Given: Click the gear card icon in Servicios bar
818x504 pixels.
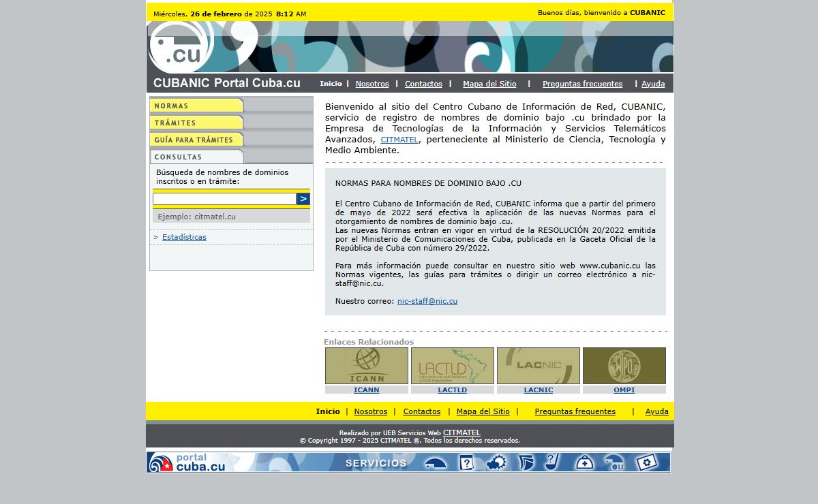Looking at the screenshot, I should (646, 463).
